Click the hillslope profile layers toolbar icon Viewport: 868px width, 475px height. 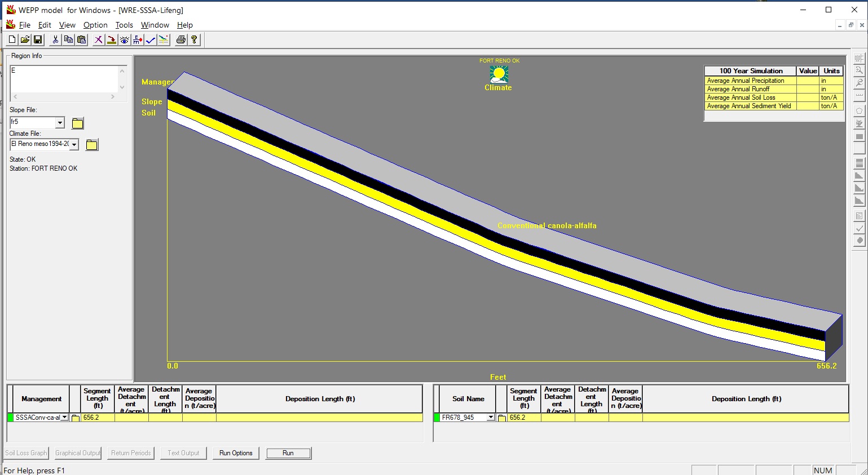tap(164, 39)
